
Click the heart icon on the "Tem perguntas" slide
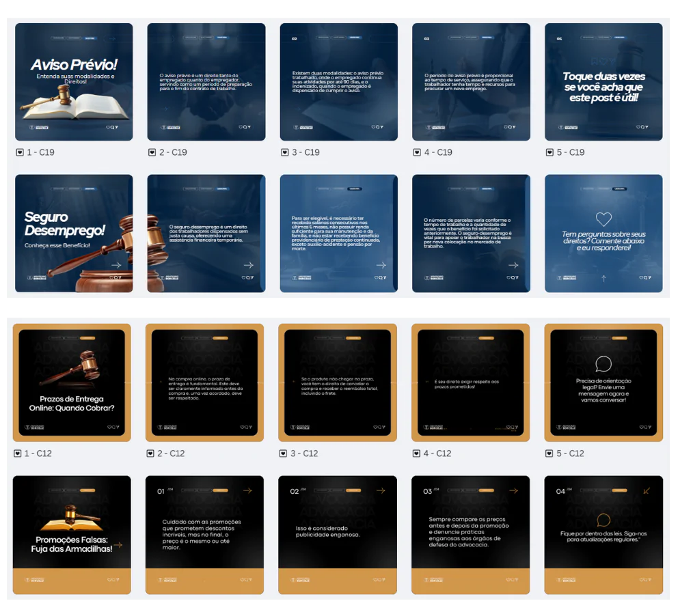pyautogui.click(x=603, y=219)
